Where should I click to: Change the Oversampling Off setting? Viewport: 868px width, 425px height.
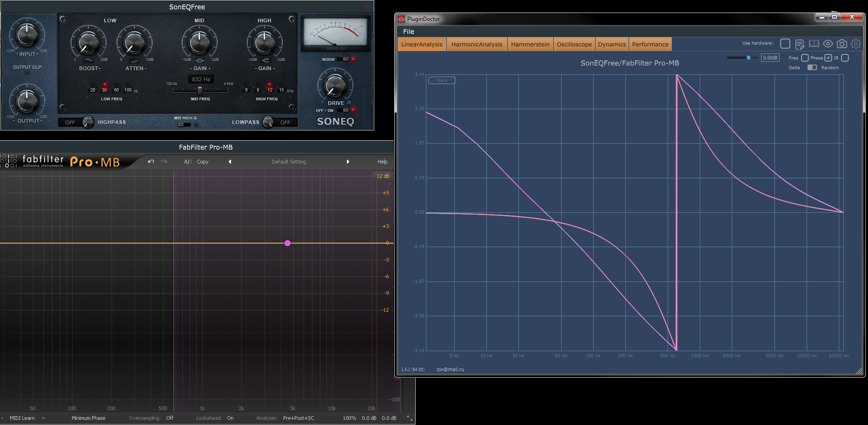coord(170,418)
